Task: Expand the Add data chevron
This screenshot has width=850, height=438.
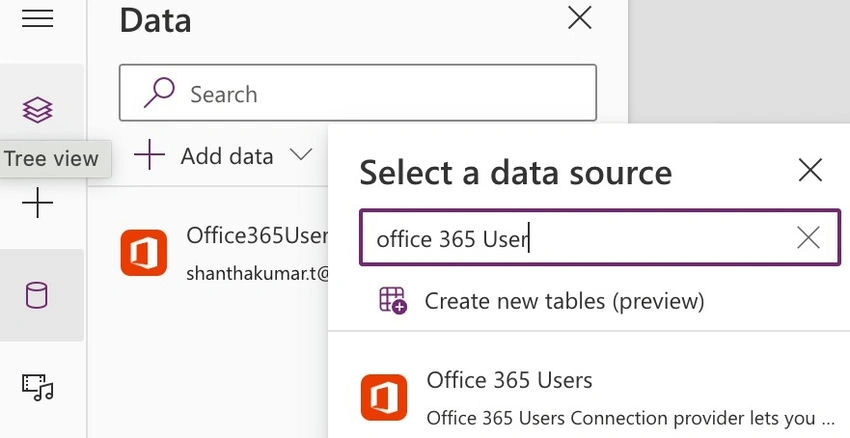Action: [x=300, y=155]
